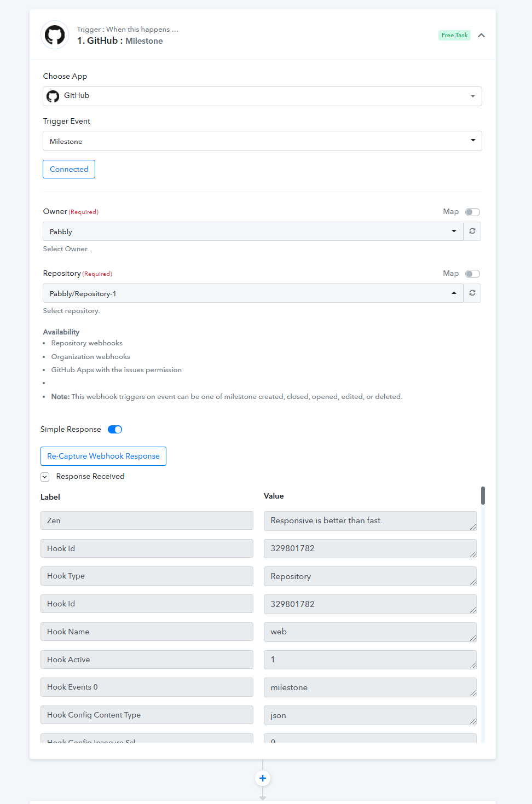Screen dimensions: 532x804
Task: Collapse the Response Received section
Action: point(45,477)
